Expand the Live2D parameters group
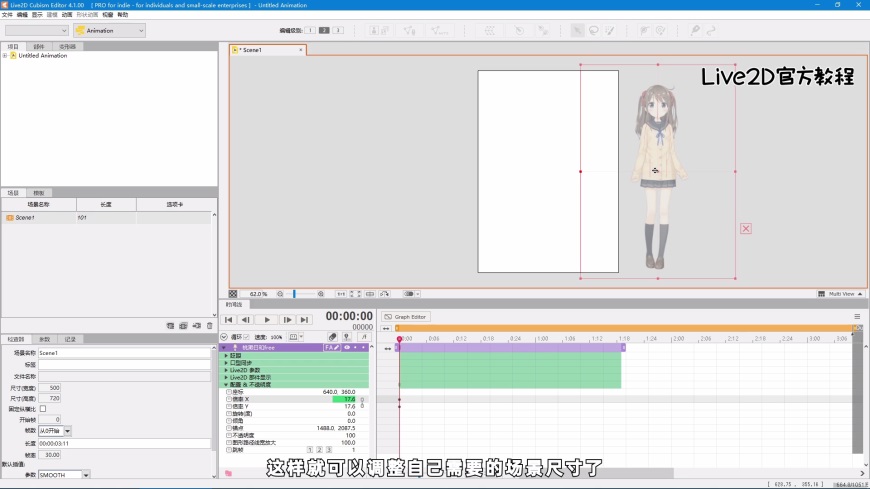 pyautogui.click(x=226, y=370)
